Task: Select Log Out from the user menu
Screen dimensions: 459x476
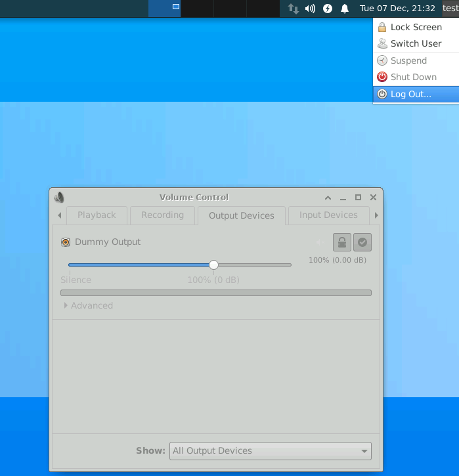Action: tap(410, 94)
